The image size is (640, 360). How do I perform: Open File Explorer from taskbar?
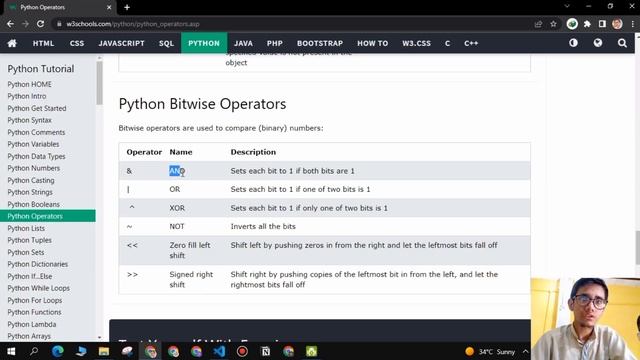[x=104, y=351]
